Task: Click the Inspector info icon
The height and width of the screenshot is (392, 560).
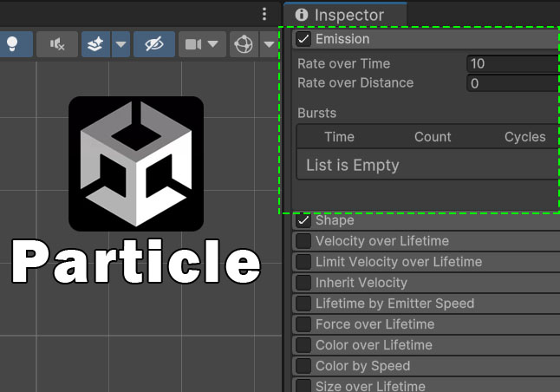Action: [x=302, y=15]
